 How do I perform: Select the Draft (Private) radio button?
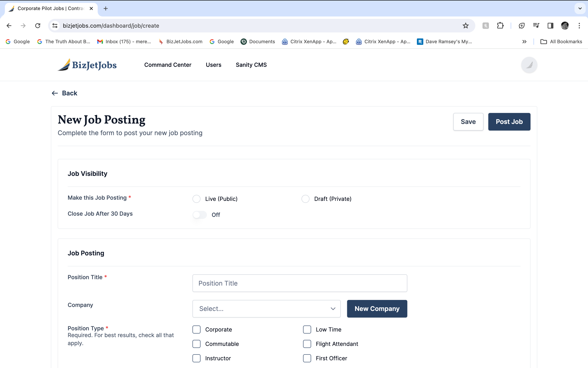coord(305,199)
